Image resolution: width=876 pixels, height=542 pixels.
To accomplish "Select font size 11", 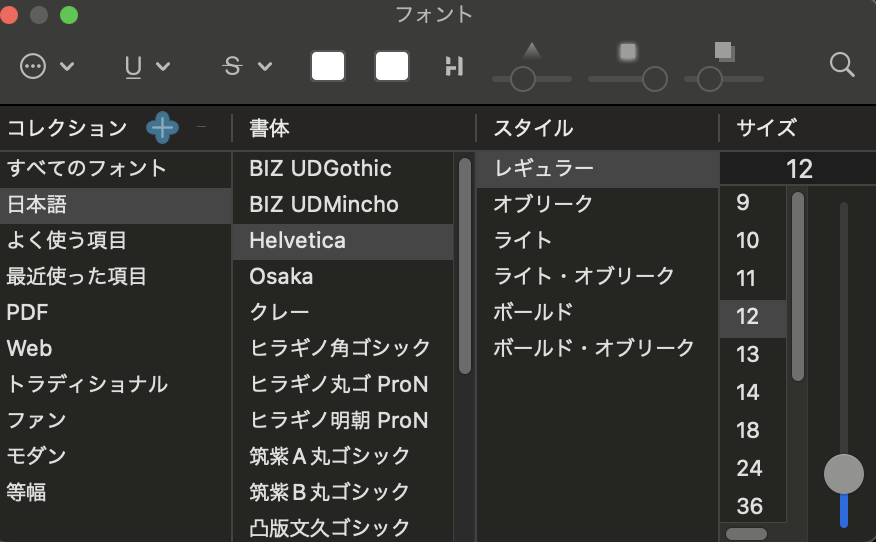I will [753, 279].
